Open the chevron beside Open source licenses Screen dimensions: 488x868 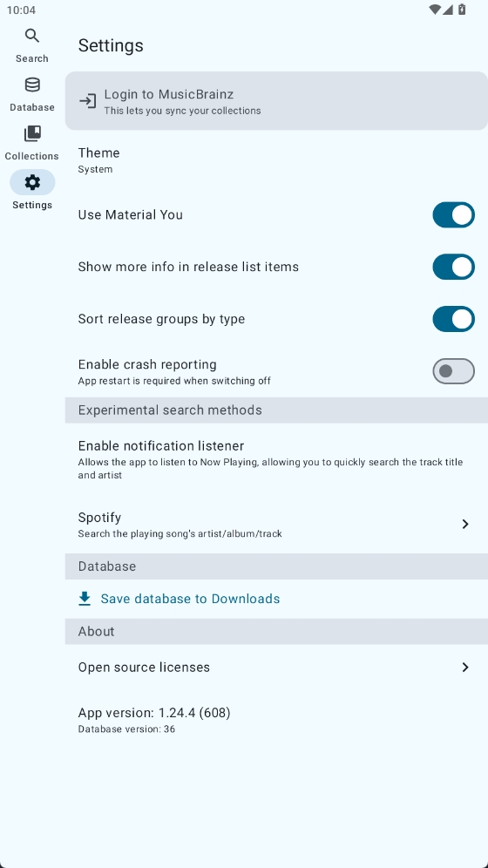point(465,667)
